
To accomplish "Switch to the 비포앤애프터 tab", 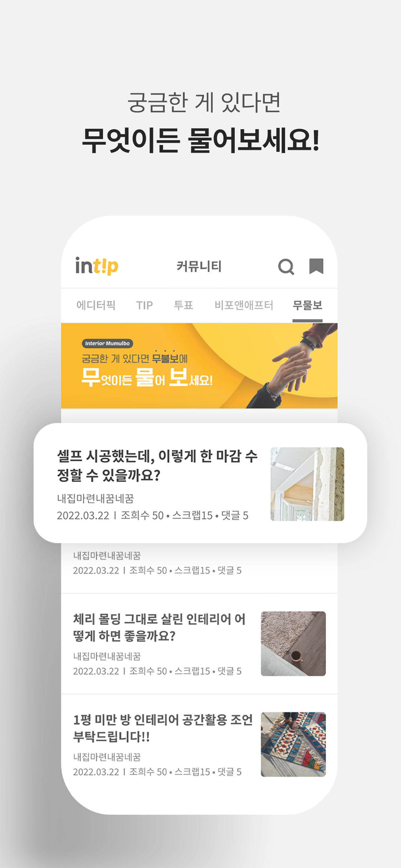I will coord(244,305).
